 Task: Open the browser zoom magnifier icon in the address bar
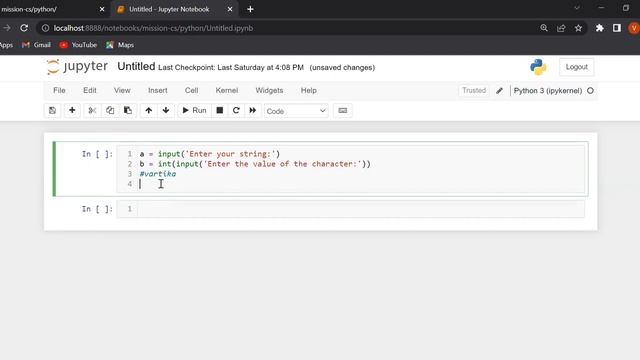(544, 28)
